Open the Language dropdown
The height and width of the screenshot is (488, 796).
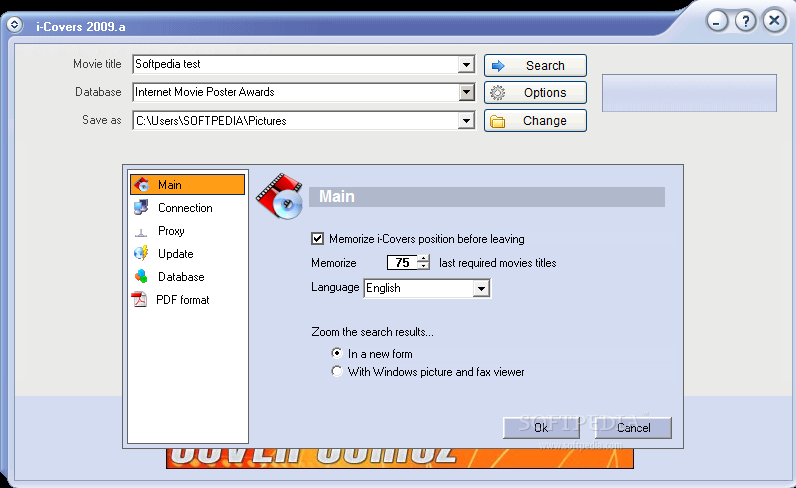pos(481,288)
